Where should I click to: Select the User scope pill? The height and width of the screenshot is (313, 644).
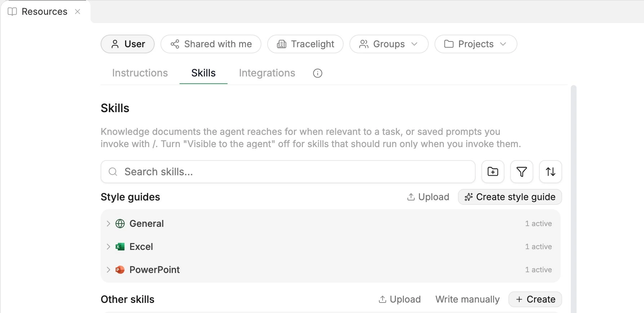tap(128, 44)
